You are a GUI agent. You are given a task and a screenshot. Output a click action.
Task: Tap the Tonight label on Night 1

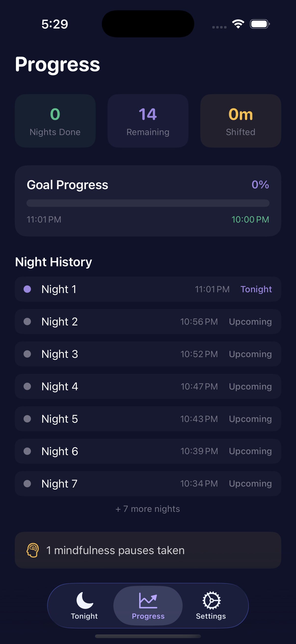256,289
